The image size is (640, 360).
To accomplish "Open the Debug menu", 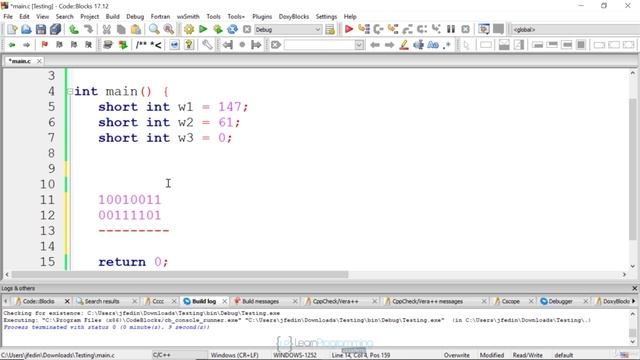I will tap(135, 17).
